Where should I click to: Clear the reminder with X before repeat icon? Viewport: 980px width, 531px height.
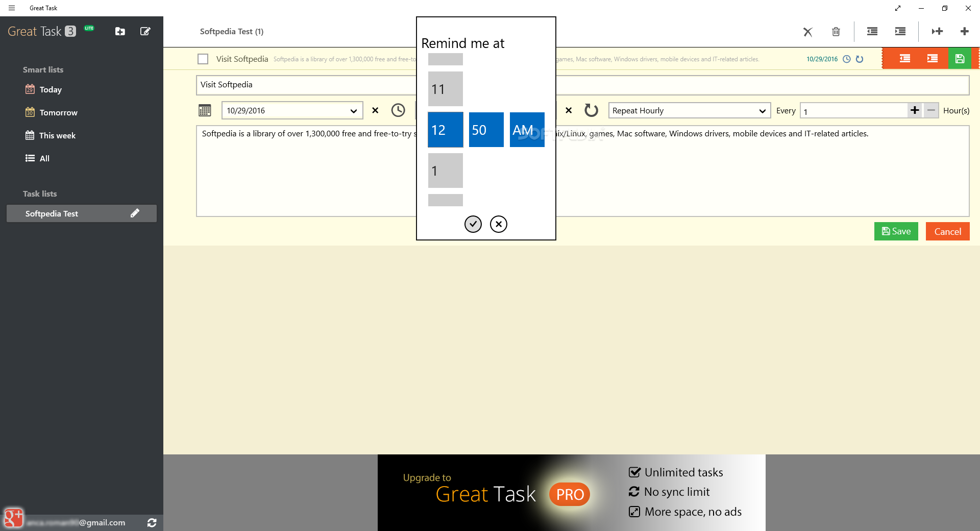click(x=569, y=110)
